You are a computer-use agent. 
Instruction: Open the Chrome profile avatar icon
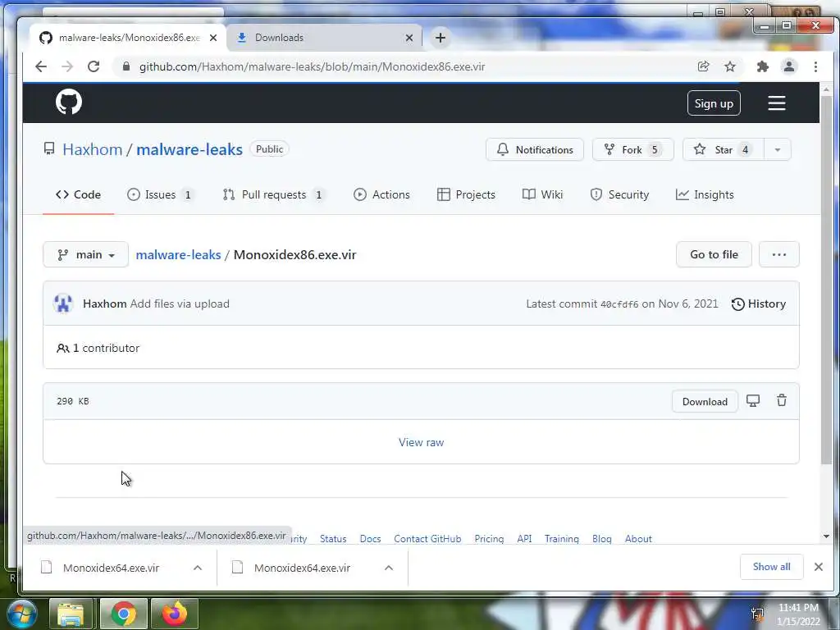[788, 66]
